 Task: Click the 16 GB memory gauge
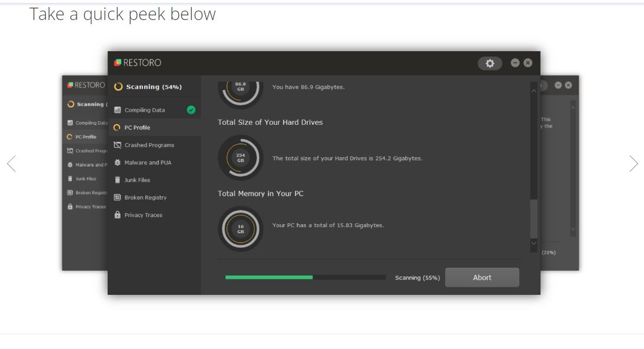coord(241,229)
